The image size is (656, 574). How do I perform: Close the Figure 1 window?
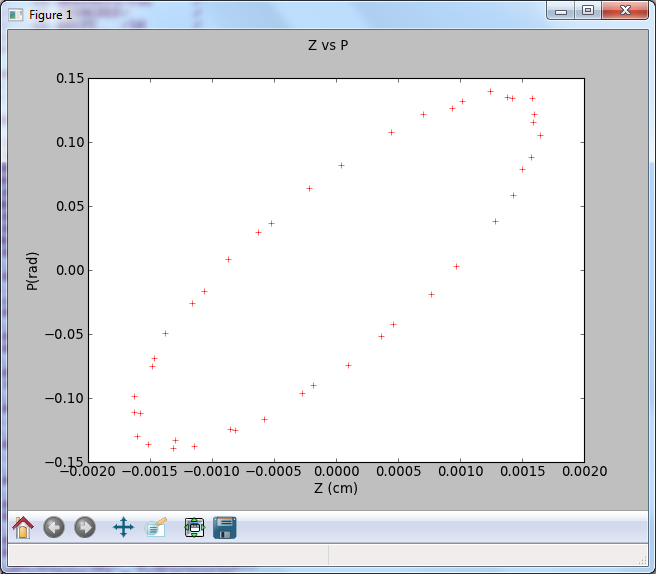[x=625, y=11]
